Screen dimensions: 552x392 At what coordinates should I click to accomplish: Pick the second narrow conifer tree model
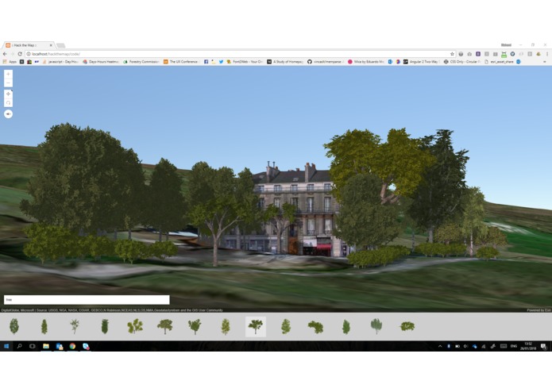click(x=44, y=326)
